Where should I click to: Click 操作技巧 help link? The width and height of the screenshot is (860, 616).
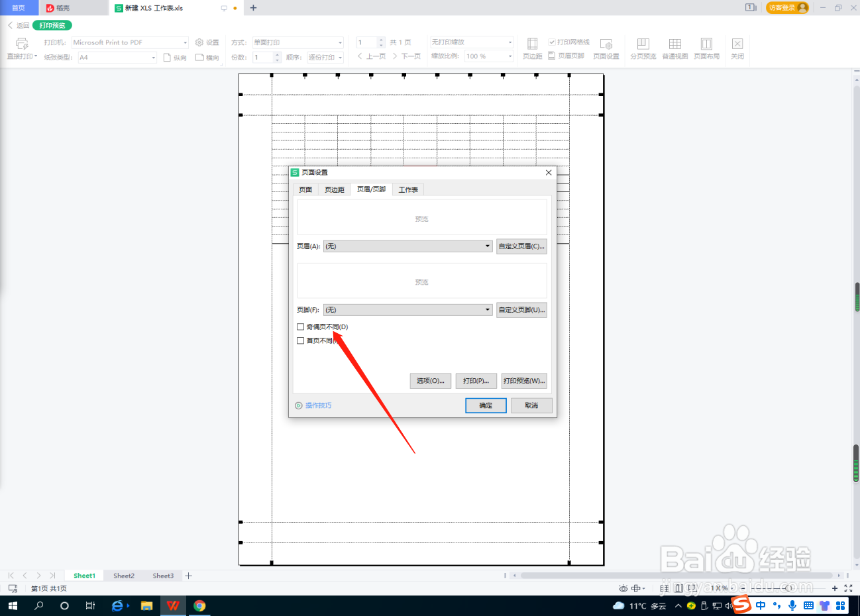(313, 405)
